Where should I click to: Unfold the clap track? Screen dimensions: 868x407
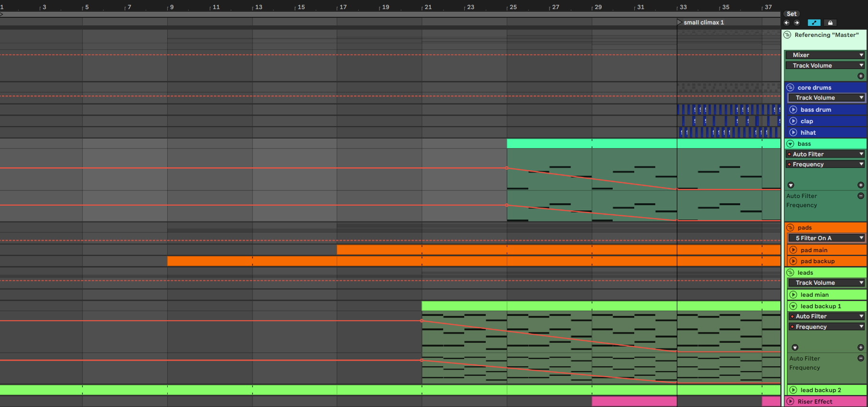(793, 121)
